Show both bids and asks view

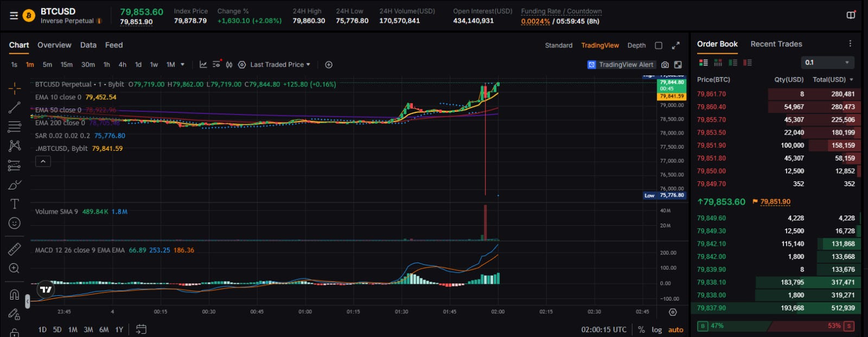(x=704, y=62)
